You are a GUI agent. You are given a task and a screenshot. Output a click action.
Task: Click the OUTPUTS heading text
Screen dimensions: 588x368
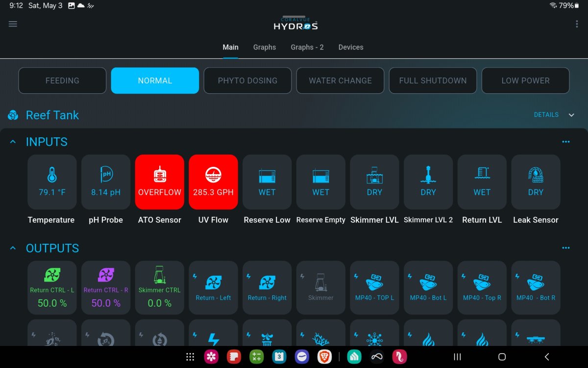click(52, 248)
